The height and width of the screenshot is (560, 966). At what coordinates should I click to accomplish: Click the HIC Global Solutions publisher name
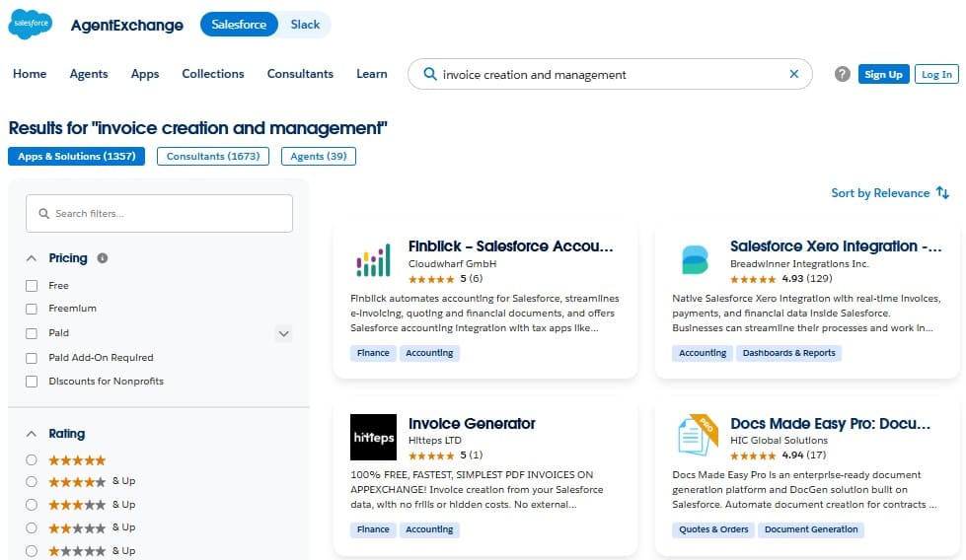[x=779, y=440]
